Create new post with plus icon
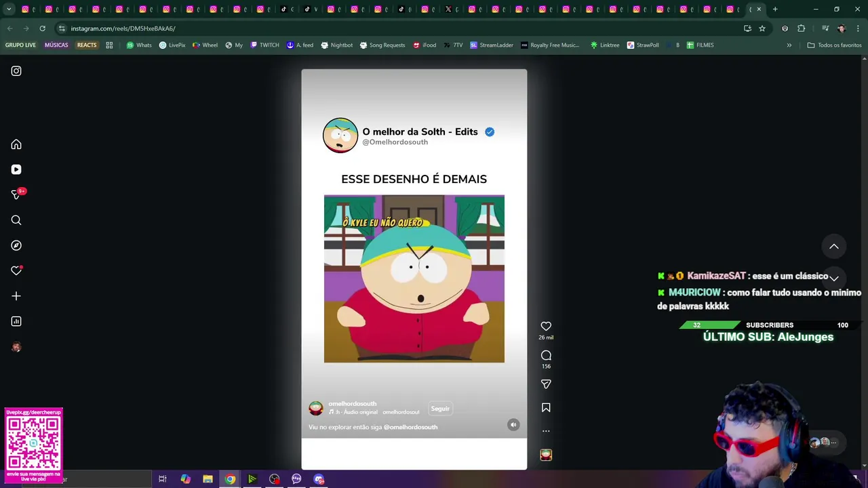The image size is (868, 488). coord(16,296)
